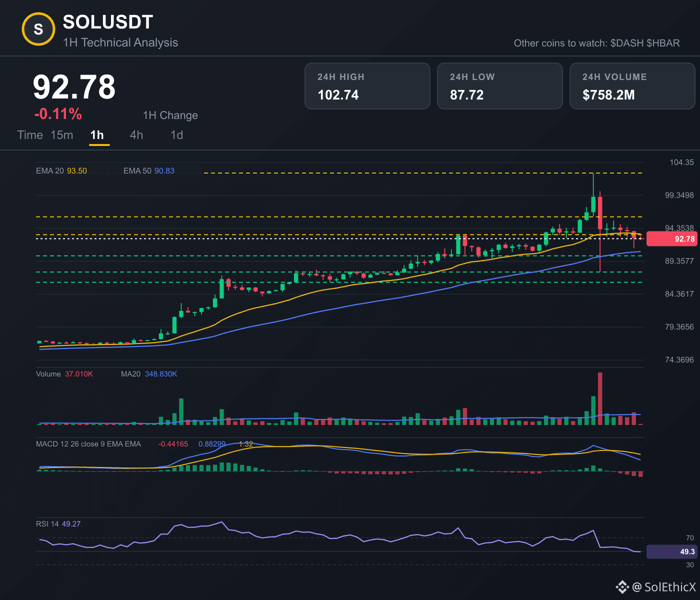Viewport: 700px width, 600px height.
Task: Click the red MACD value -0.44165
Action: (173, 444)
